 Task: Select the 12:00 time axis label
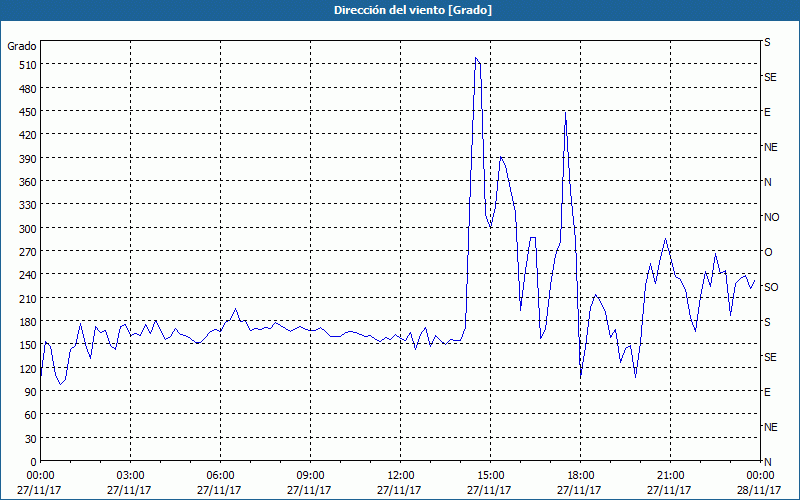click(x=401, y=476)
